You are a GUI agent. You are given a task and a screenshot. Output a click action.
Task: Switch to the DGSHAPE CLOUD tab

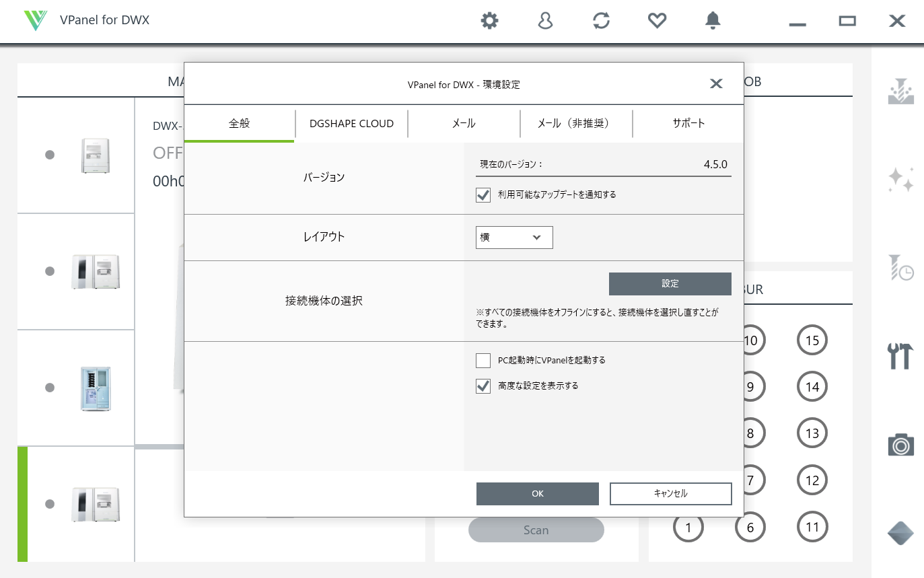tap(351, 124)
